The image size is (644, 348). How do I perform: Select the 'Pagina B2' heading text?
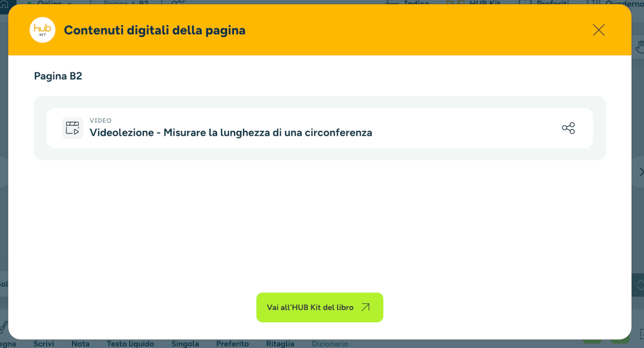coord(58,76)
